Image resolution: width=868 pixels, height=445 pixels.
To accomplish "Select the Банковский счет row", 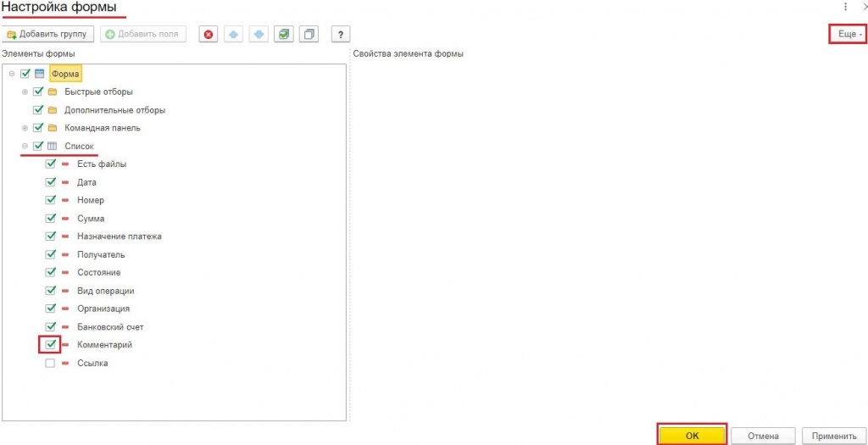I will point(111,326).
